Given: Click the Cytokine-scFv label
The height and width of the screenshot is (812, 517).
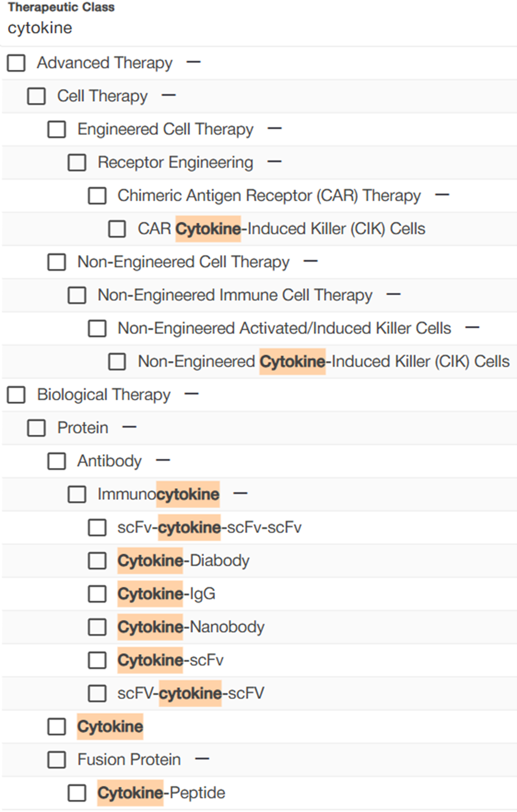Looking at the screenshot, I should pyautogui.click(x=170, y=660).
